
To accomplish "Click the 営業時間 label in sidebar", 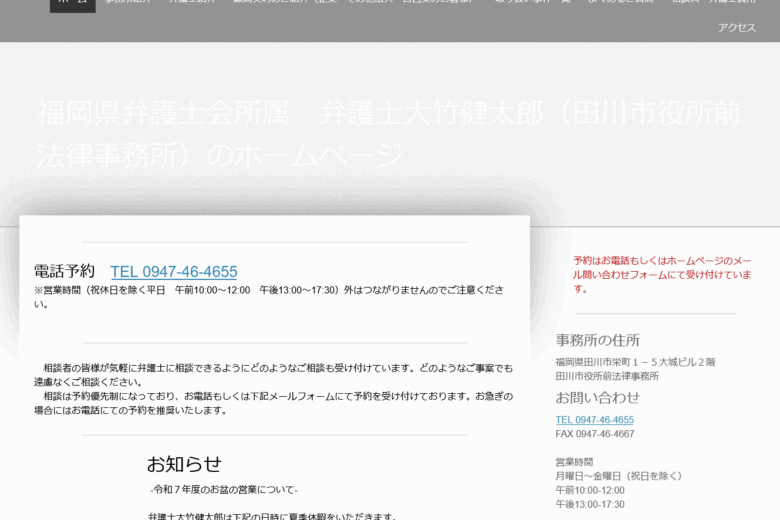I will 574,462.
